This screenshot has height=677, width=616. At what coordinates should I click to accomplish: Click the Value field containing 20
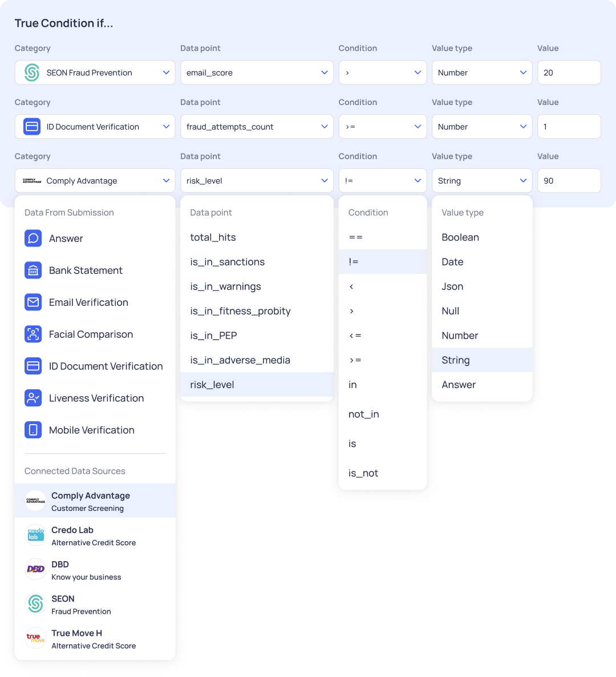569,72
